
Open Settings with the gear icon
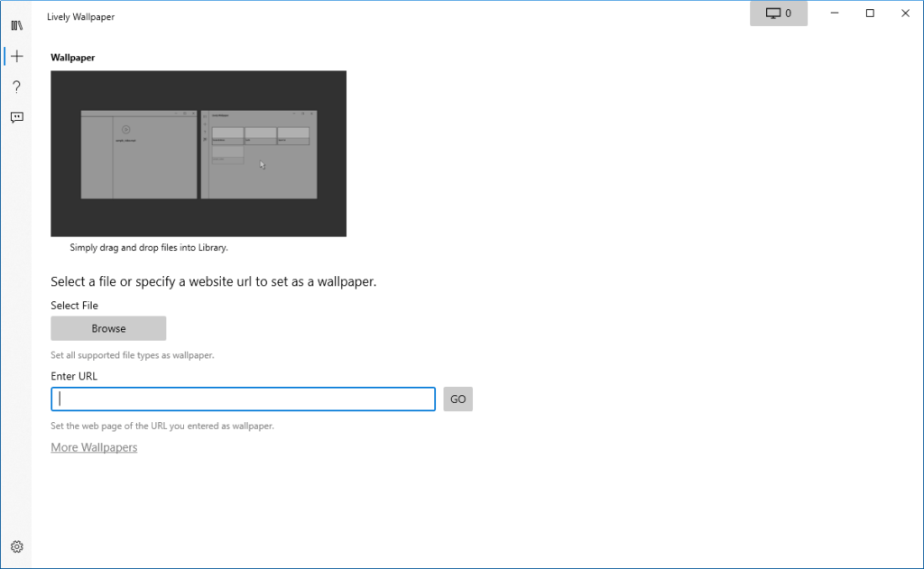[16, 546]
